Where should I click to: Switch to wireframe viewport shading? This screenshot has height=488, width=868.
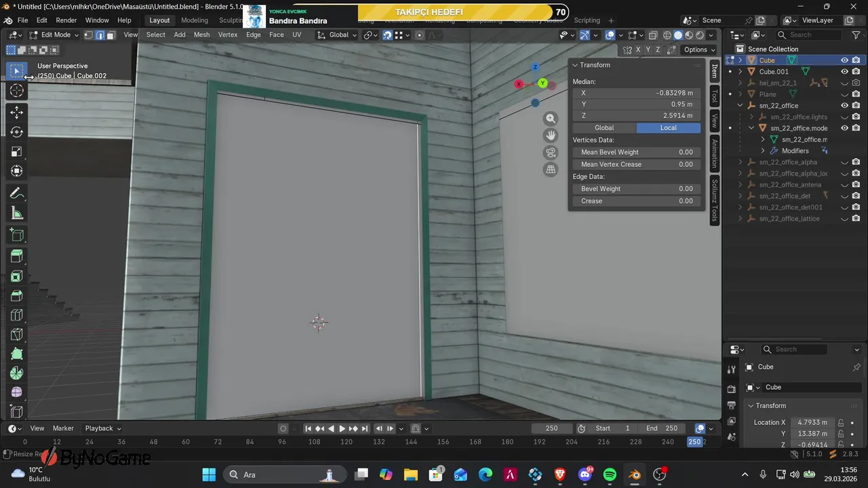(x=667, y=35)
